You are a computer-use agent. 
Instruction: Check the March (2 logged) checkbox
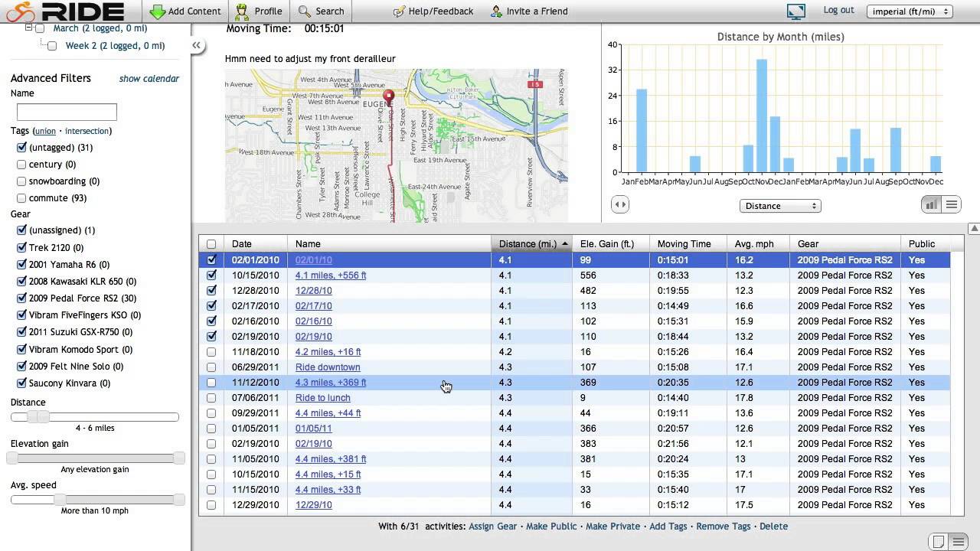pyautogui.click(x=40, y=29)
